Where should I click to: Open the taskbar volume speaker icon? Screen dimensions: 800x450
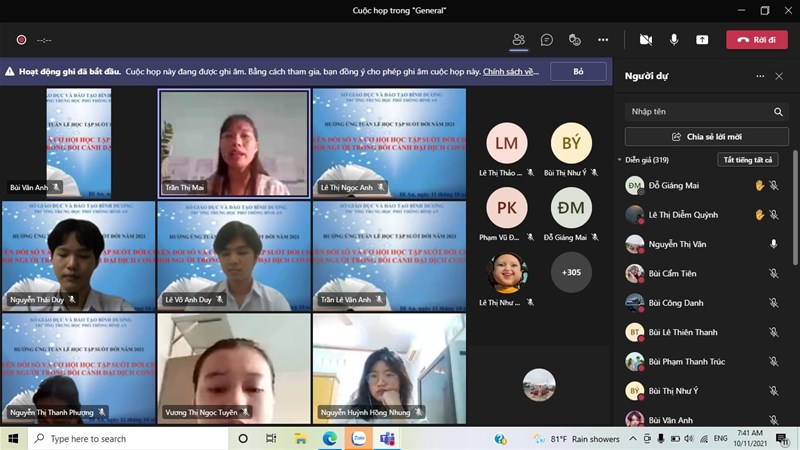[x=689, y=439]
